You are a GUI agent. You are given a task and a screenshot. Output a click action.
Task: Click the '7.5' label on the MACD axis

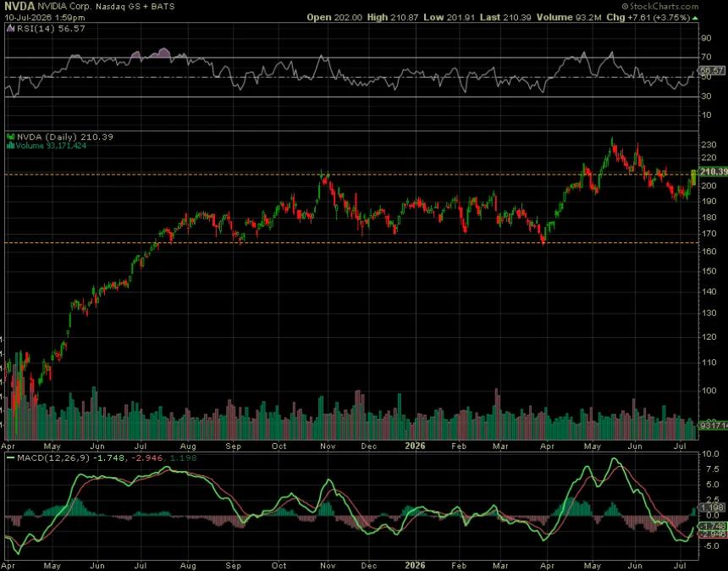pyautogui.click(x=713, y=469)
